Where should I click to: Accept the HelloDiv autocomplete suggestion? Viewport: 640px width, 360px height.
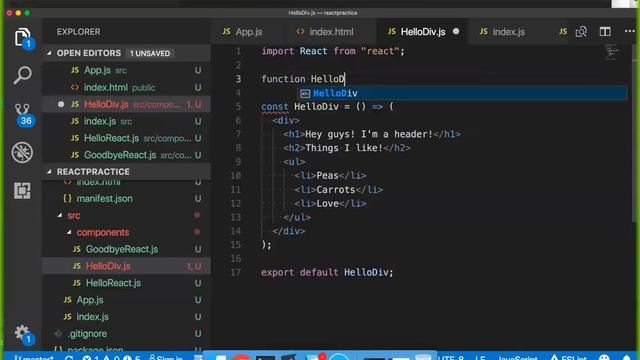click(462, 93)
